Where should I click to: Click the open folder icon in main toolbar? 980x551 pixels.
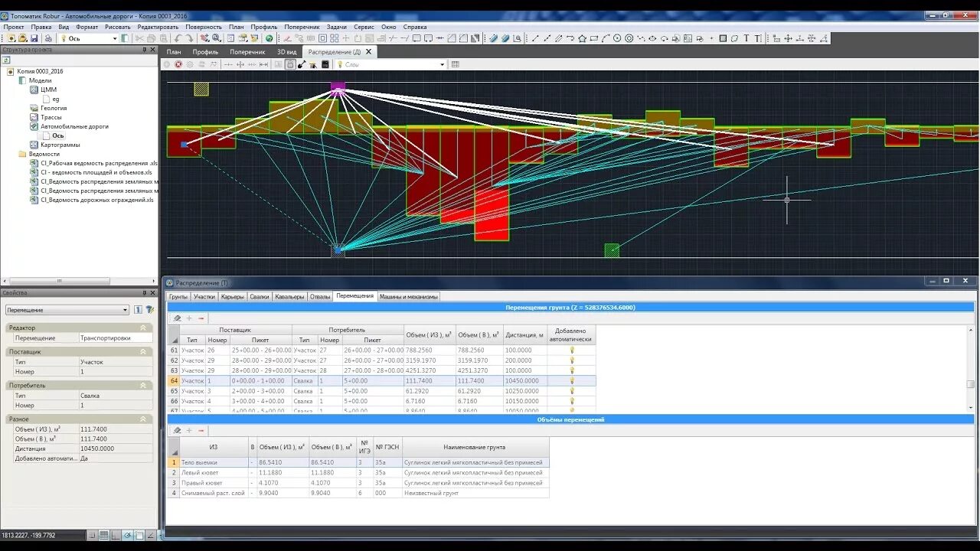tap(23, 38)
